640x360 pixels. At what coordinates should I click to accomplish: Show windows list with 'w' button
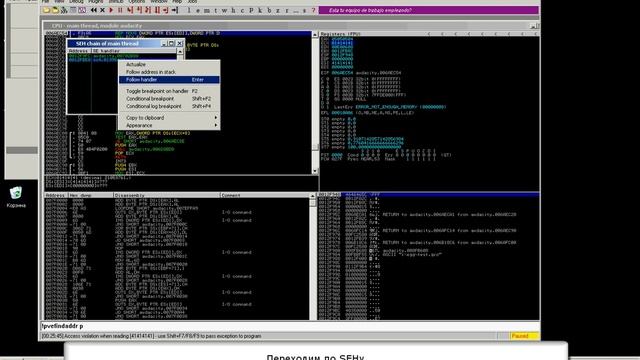[x=224, y=10]
